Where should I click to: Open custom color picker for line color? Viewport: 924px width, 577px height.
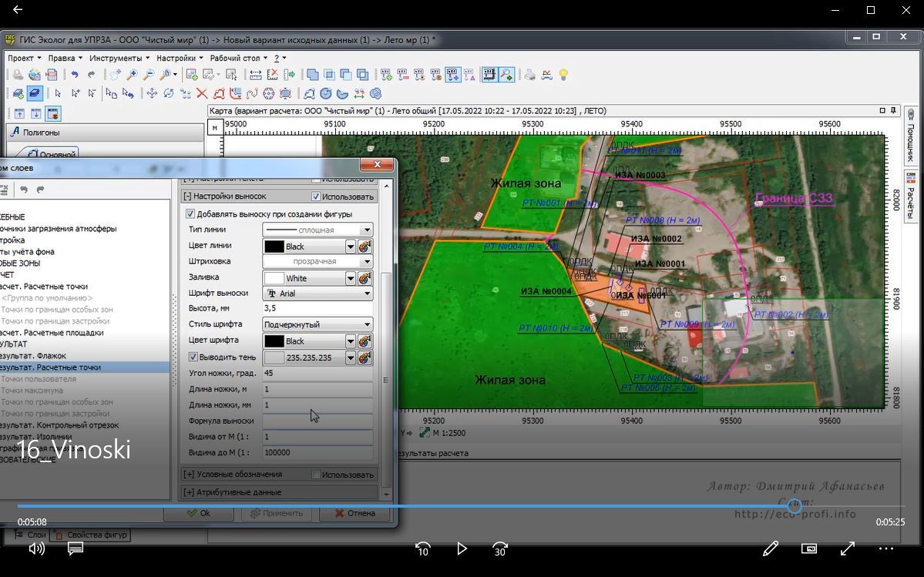coord(365,247)
